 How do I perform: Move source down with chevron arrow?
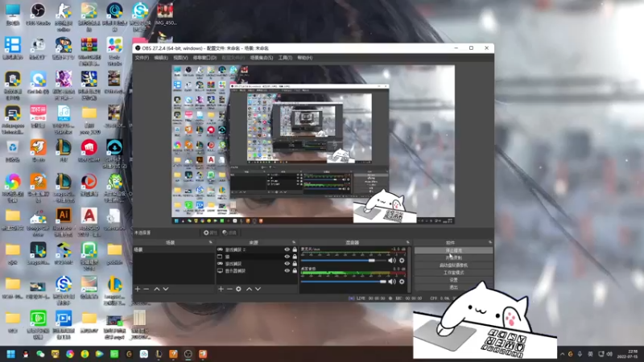coord(258,289)
